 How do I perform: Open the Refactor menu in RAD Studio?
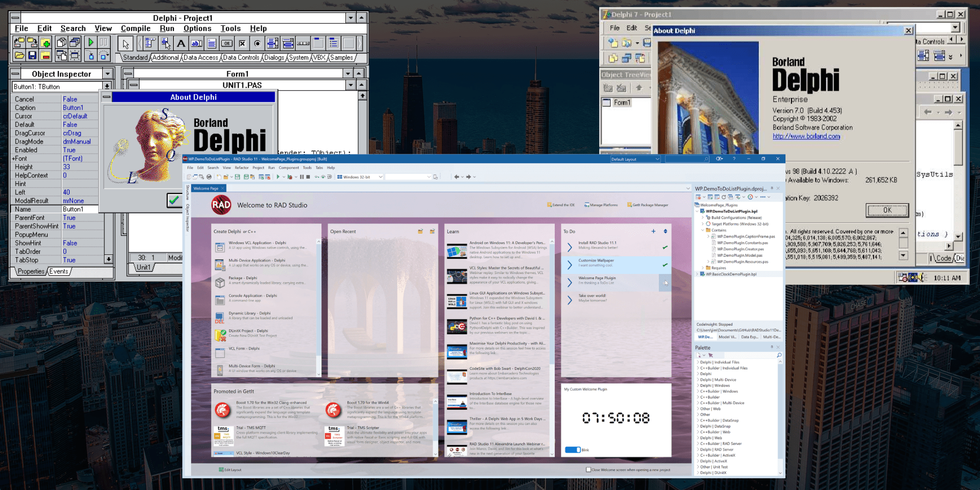(242, 168)
